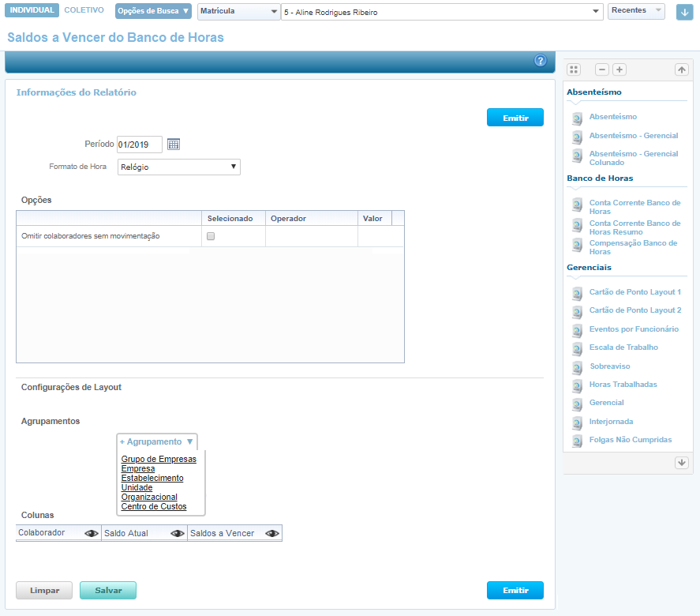
Task: Open the Período calendar picker icon
Action: click(x=174, y=144)
